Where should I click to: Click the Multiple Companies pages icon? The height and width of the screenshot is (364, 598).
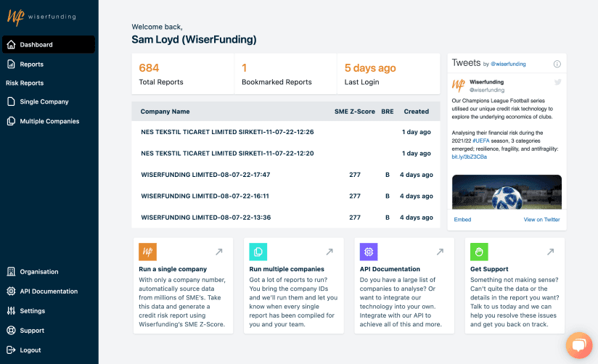(11, 121)
